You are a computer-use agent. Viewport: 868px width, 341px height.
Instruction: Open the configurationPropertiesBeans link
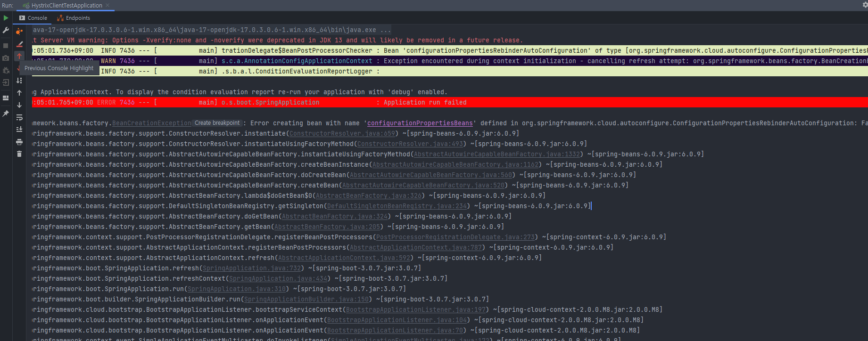pyautogui.click(x=420, y=123)
